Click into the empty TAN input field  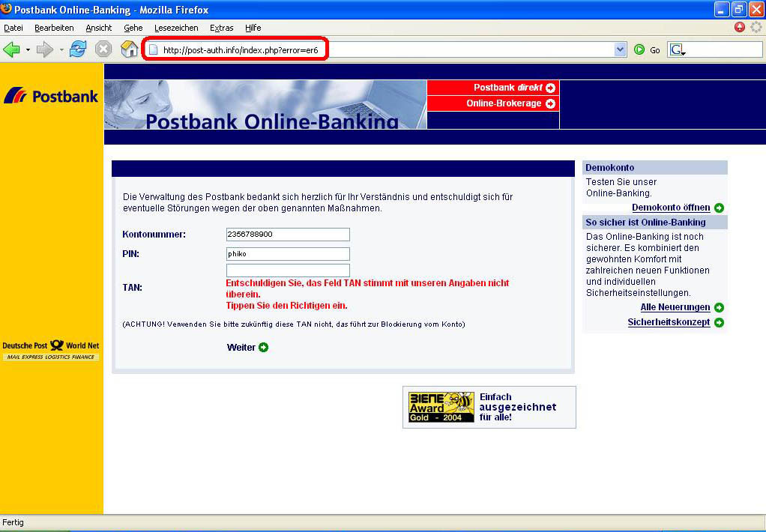(288, 270)
